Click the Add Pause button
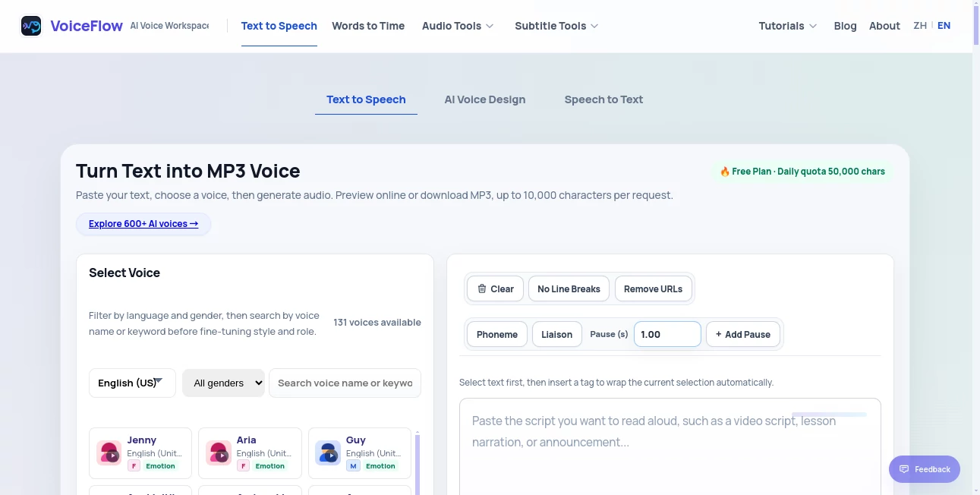The height and width of the screenshot is (495, 980). pos(742,334)
